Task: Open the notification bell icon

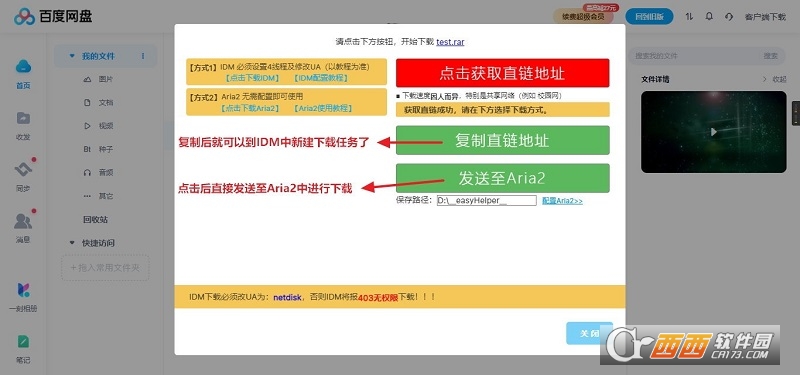Action: click(709, 16)
